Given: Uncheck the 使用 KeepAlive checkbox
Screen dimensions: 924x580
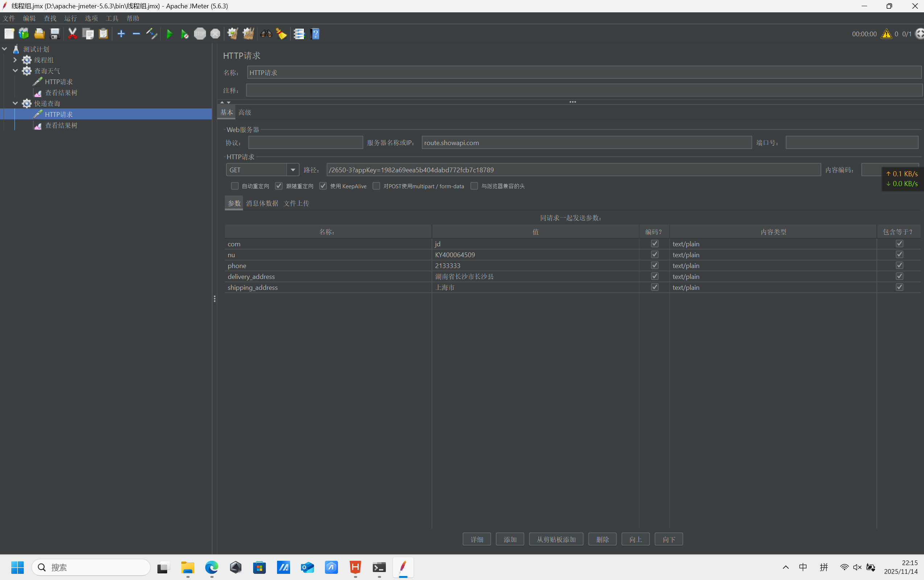Looking at the screenshot, I should coord(323,186).
